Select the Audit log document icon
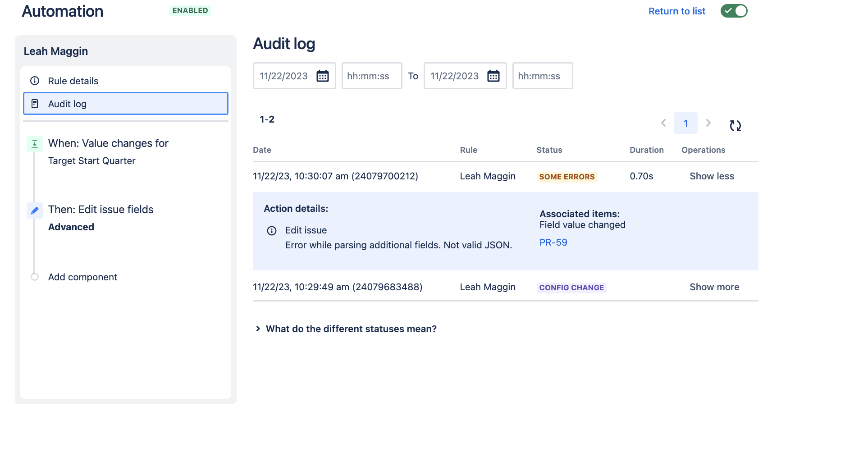Screen dimensions: 868x457 [x=35, y=103]
